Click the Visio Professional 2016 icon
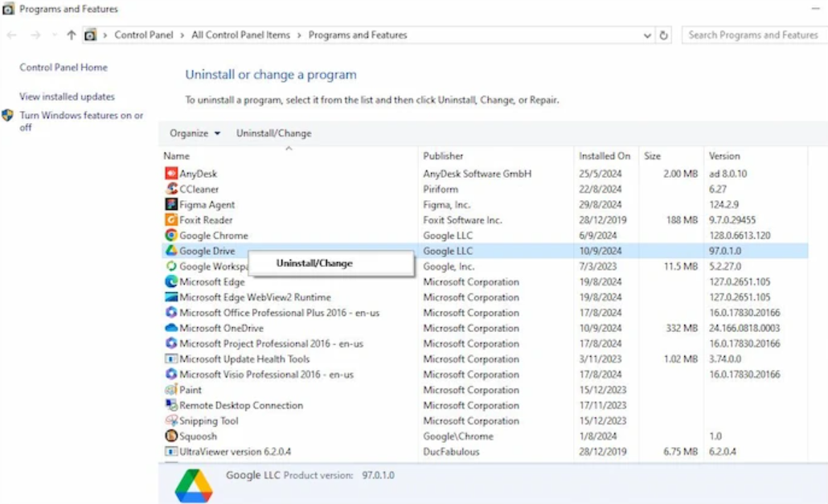This screenshot has width=828, height=504. tap(171, 374)
